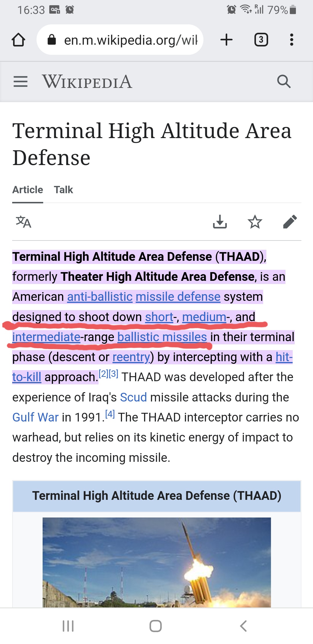This screenshot has height=644, width=313.
Task: Open the Scud article link
Action: (133, 397)
